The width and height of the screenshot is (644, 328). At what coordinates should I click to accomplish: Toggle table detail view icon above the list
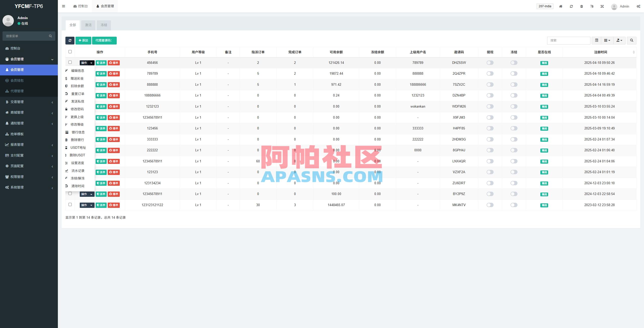(596, 40)
